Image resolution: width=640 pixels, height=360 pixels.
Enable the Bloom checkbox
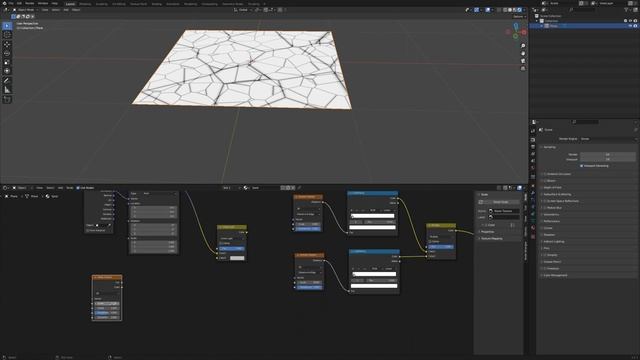tap(545, 181)
